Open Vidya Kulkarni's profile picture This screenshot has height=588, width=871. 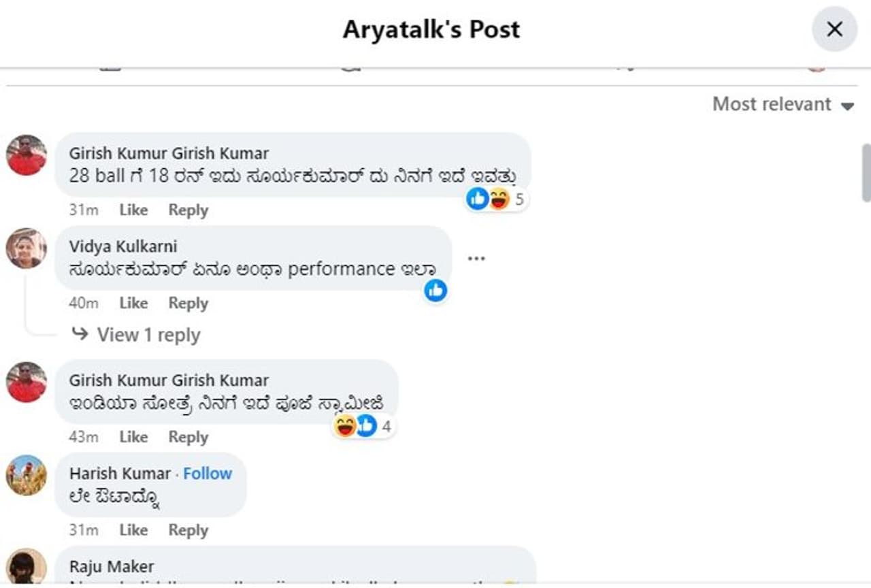(27, 248)
